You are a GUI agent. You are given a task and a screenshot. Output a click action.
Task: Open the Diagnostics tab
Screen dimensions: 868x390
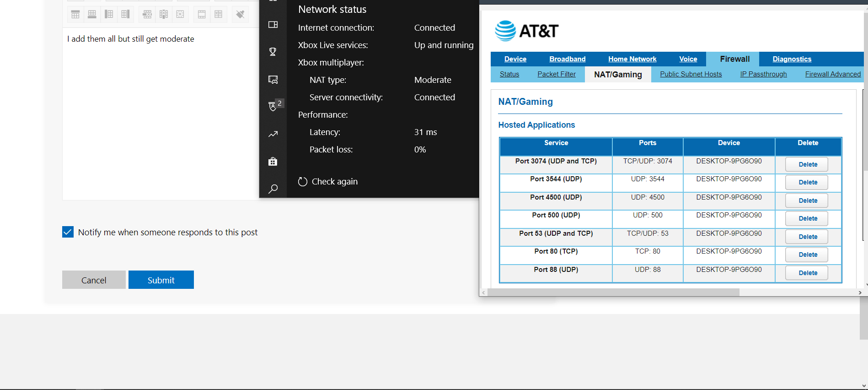[792, 59]
